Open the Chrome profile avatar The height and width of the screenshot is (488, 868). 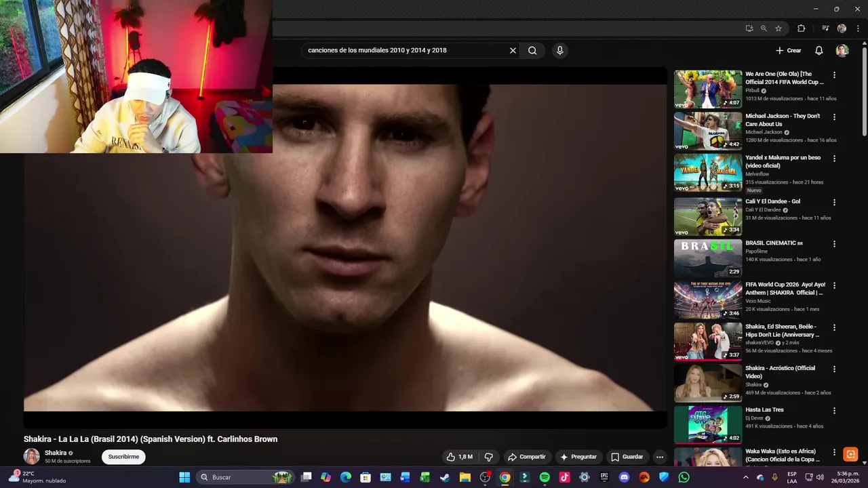(x=842, y=28)
